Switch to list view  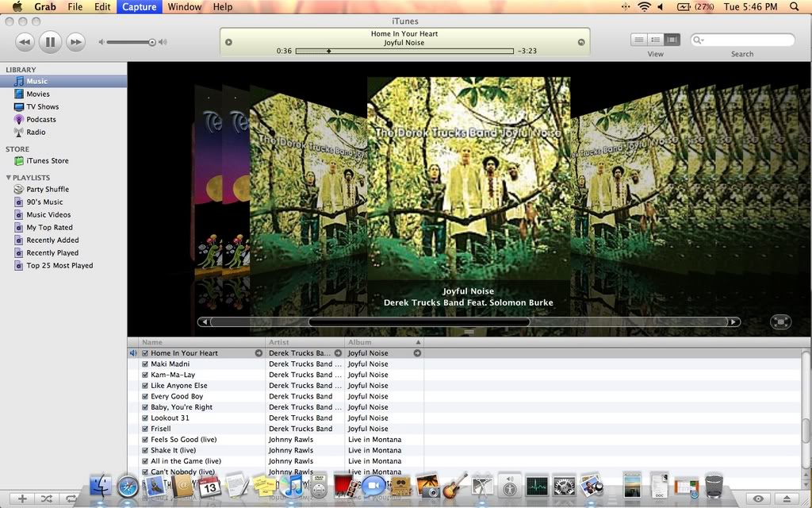638,40
